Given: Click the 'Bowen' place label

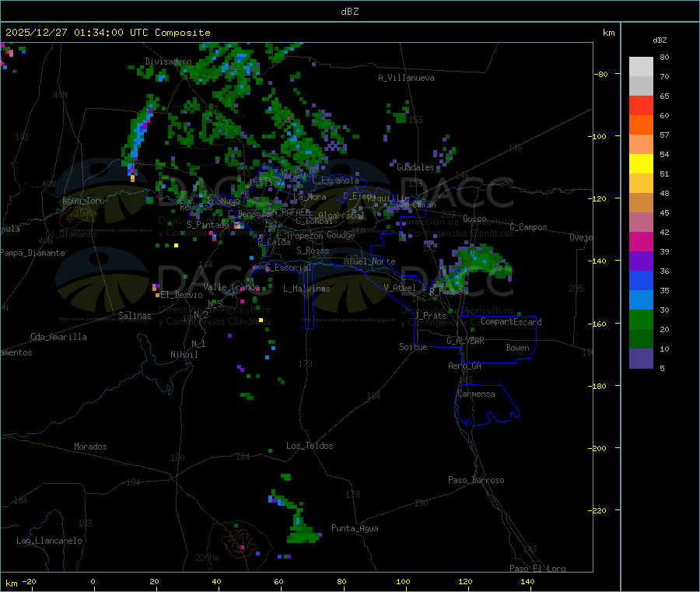Looking at the screenshot, I should point(518,348).
